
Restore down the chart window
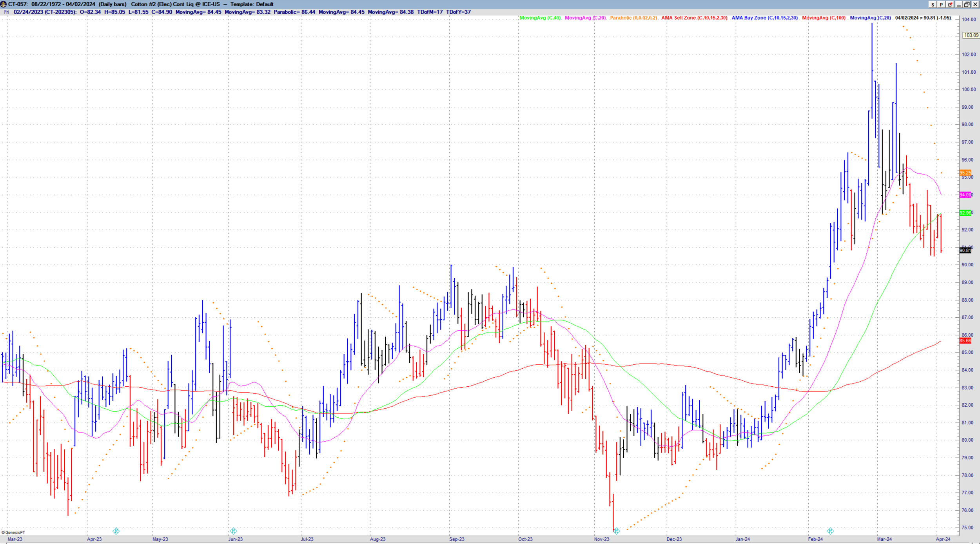(x=967, y=4)
